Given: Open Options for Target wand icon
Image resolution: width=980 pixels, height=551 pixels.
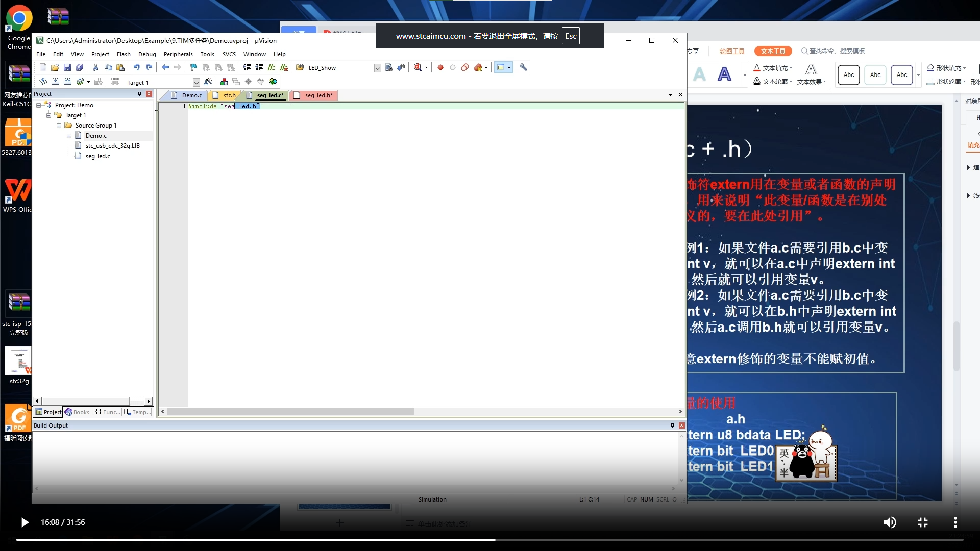Looking at the screenshot, I should point(208,82).
